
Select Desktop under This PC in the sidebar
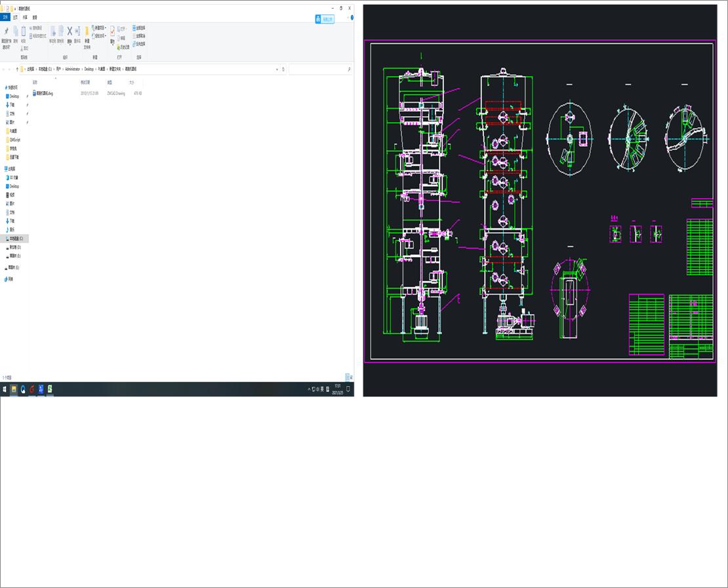click(x=12, y=186)
